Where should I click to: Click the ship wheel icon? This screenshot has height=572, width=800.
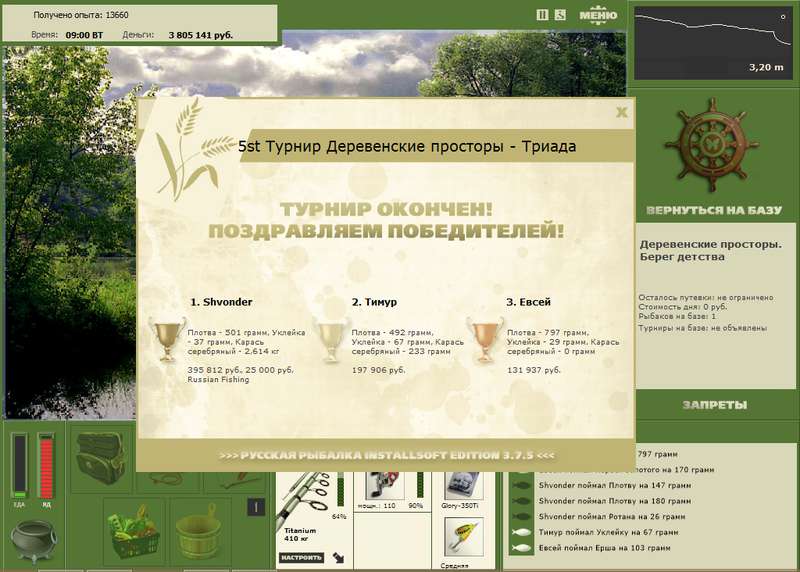tap(712, 145)
